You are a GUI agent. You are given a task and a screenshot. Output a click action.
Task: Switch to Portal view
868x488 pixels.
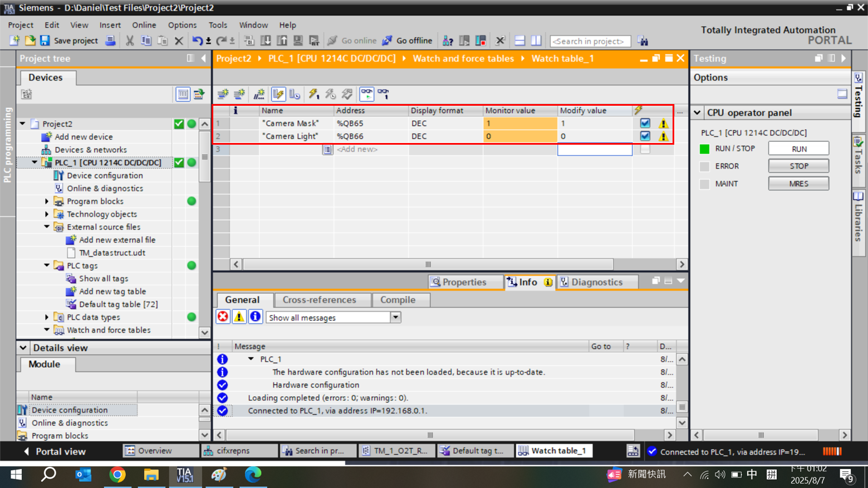tap(55, 451)
